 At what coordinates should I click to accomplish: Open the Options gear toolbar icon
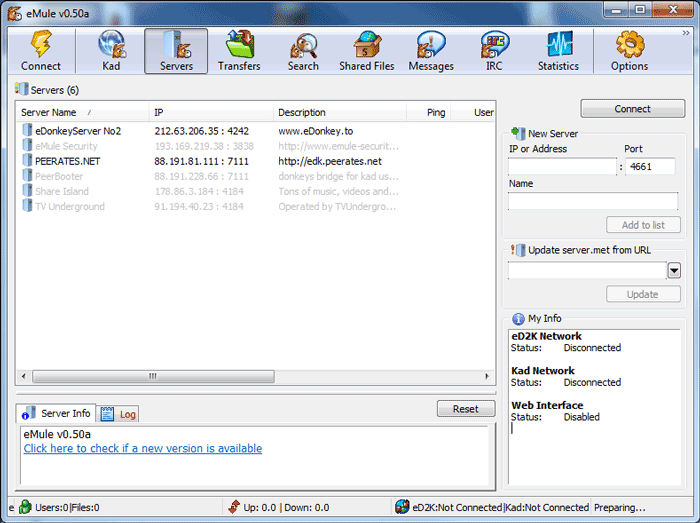(630, 44)
